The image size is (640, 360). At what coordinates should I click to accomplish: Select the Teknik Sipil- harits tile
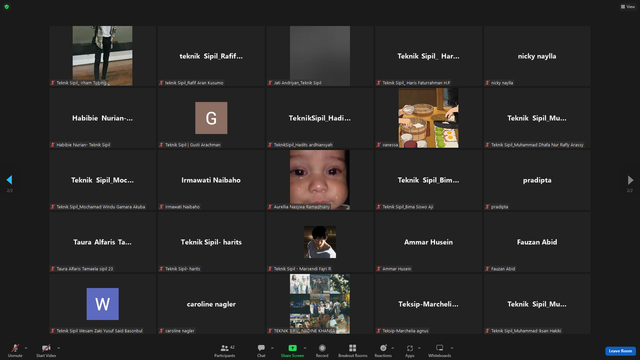point(211,242)
